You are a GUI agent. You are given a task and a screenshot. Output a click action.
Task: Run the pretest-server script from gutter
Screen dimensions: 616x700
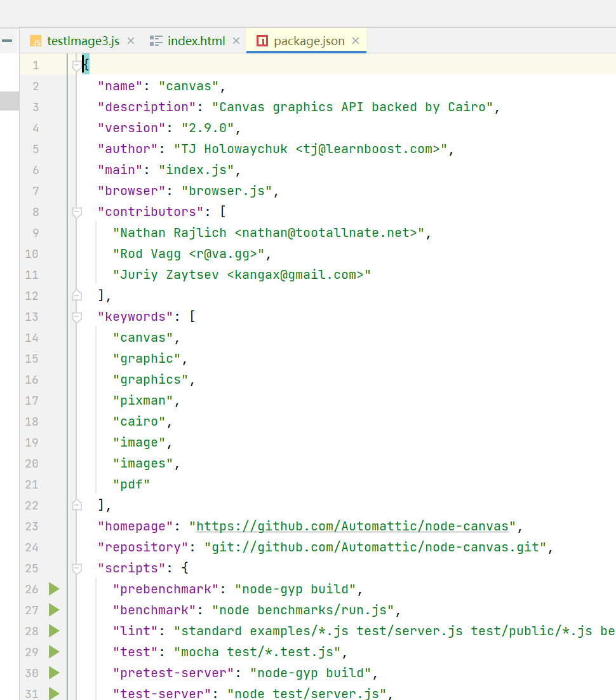pos(55,673)
